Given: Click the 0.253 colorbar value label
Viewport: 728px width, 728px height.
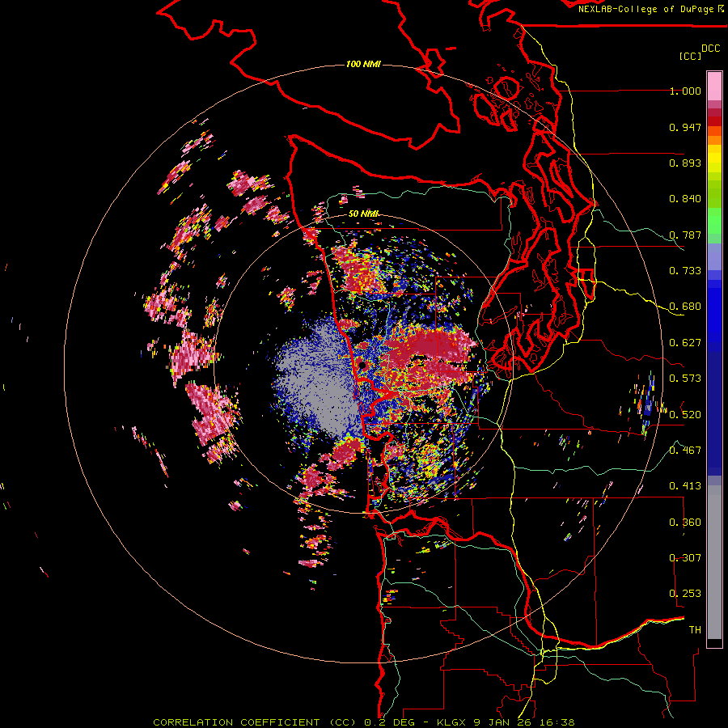Looking at the screenshot, I should pos(685,594).
